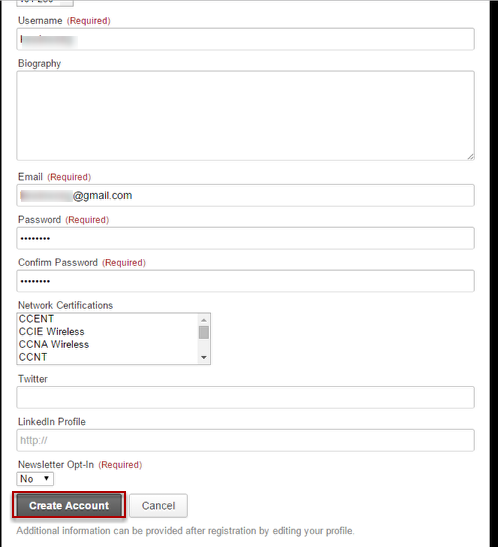Cancel the registration form

coord(158,505)
